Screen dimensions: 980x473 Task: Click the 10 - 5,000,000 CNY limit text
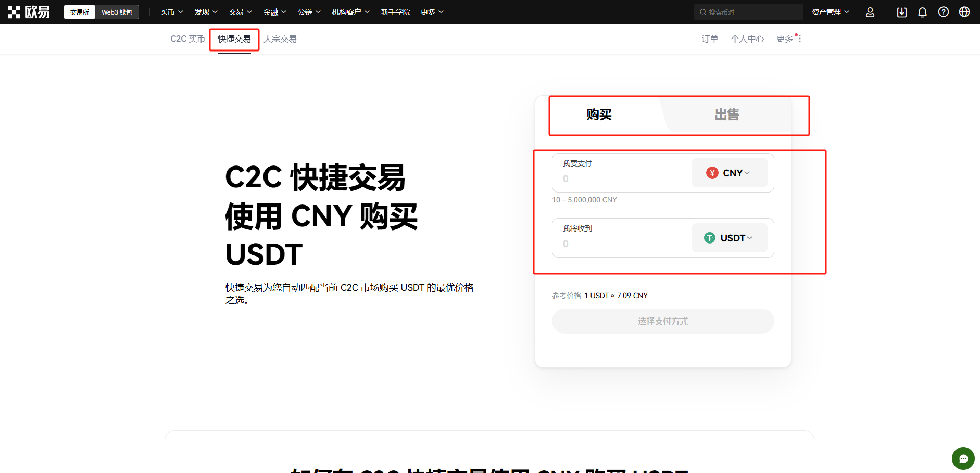click(x=584, y=200)
